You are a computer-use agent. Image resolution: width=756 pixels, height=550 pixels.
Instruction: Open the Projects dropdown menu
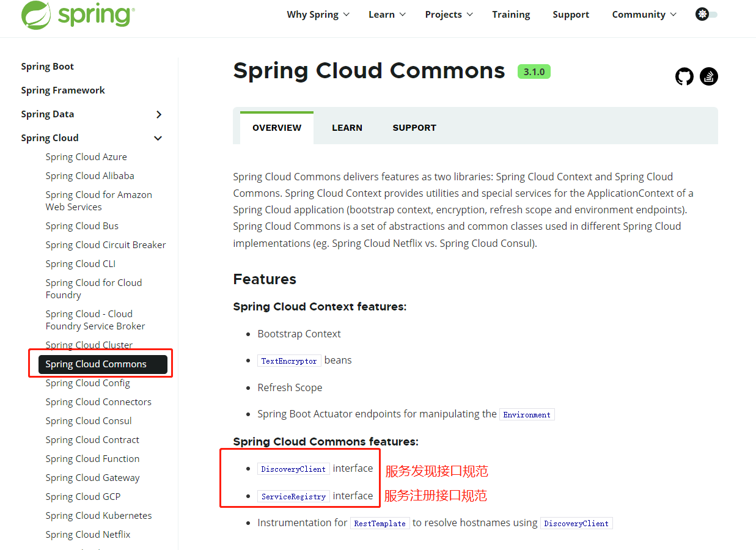click(x=449, y=15)
